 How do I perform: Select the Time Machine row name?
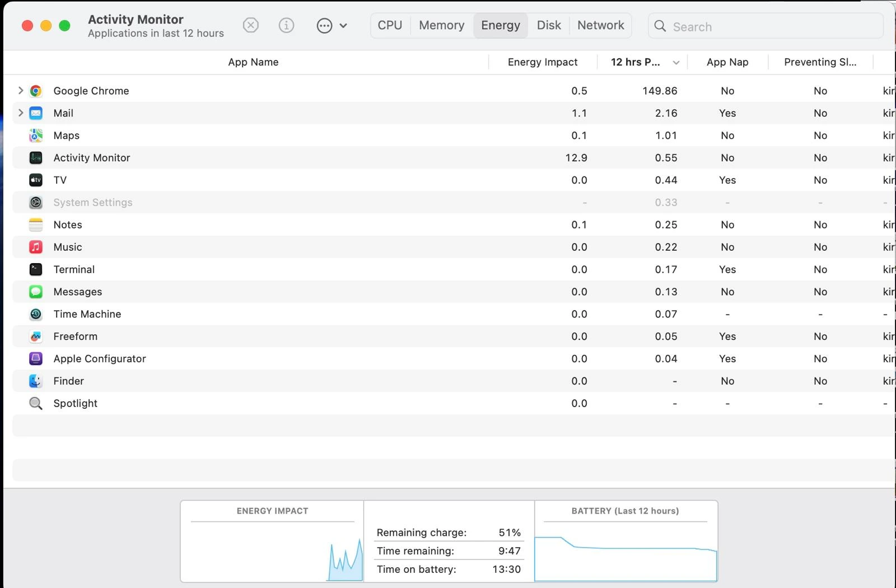87,314
